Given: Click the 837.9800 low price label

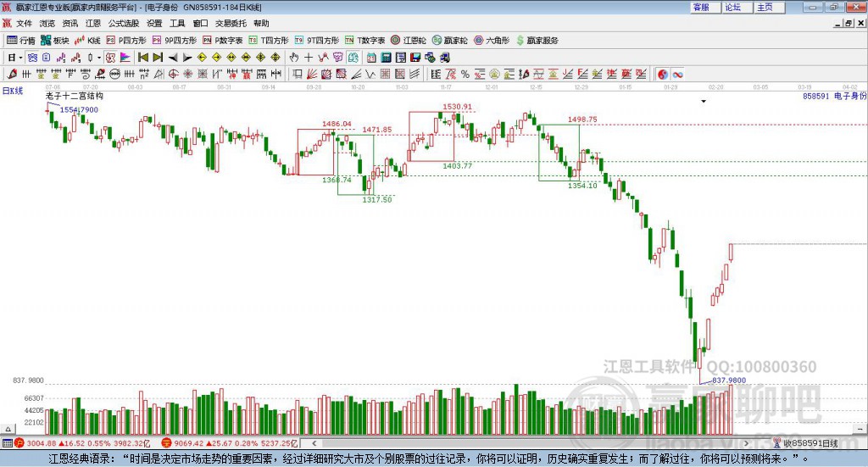Looking at the screenshot, I should [x=728, y=381].
